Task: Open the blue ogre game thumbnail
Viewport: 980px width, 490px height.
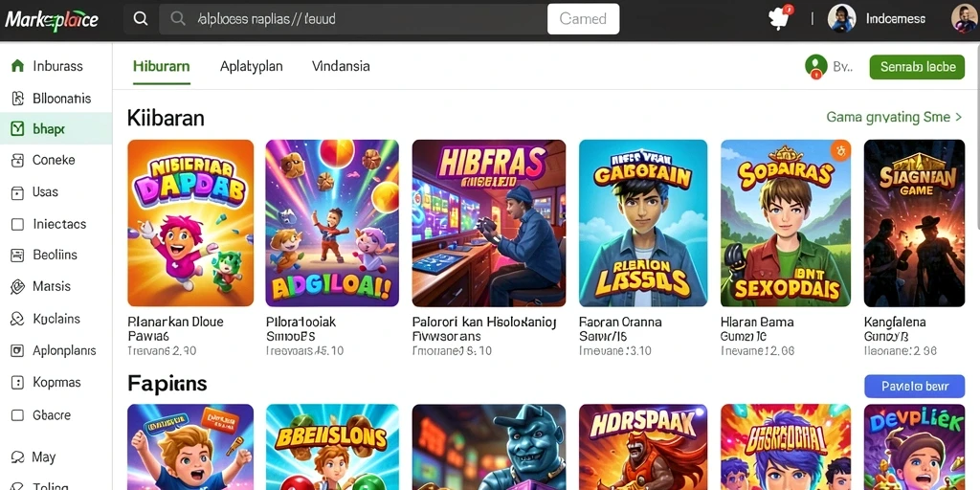Action: (489, 447)
